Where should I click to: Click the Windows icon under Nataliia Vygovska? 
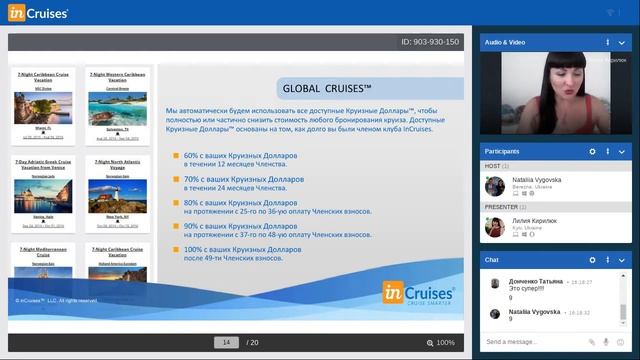tap(524, 193)
